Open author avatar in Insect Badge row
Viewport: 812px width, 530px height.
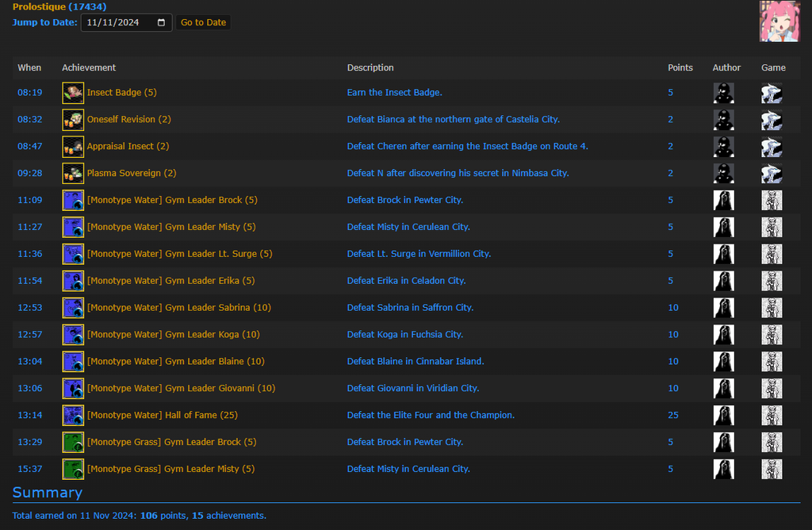coord(723,93)
